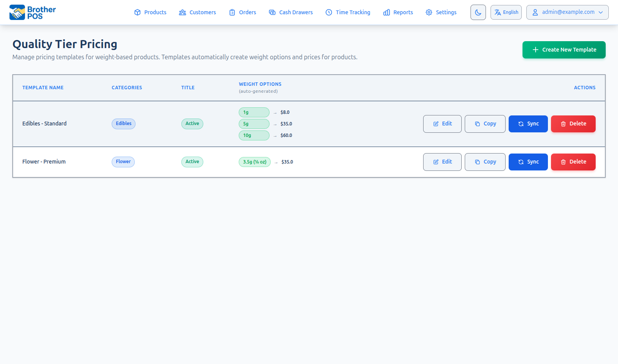Create a new pricing template
The height and width of the screenshot is (364, 618).
click(x=564, y=50)
